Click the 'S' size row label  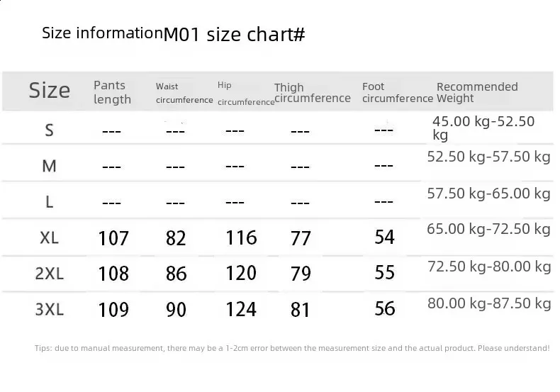[49, 130]
